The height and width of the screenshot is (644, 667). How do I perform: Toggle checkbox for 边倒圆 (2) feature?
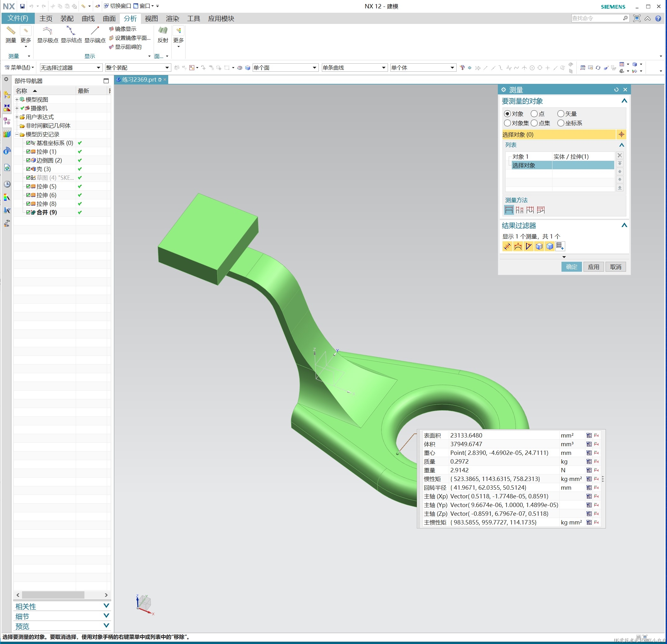(x=28, y=160)
